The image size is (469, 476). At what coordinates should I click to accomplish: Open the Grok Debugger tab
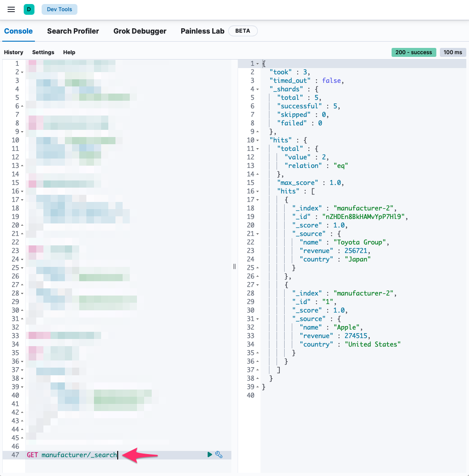coord(139,31)
